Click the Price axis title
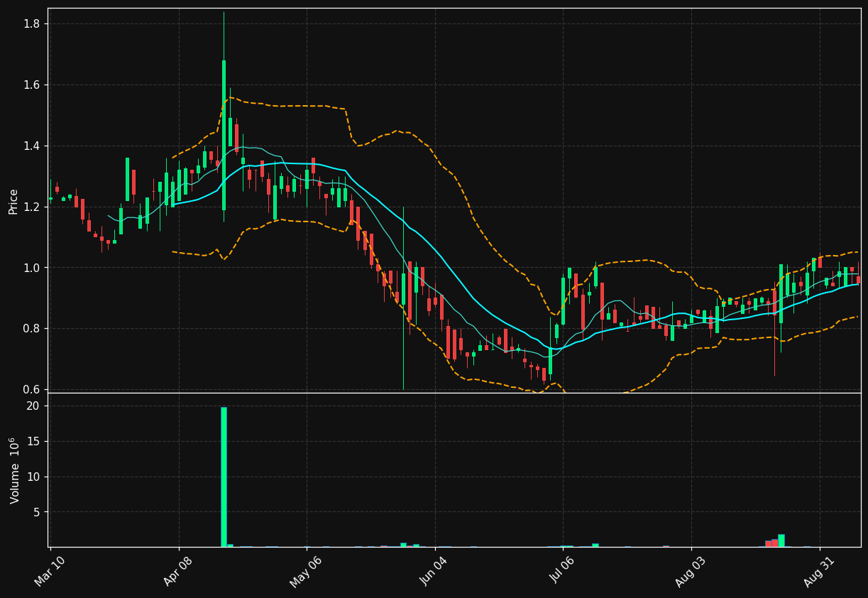Image resolution: width=868 pixels, height=598 pixels. [x=13, y=202]
